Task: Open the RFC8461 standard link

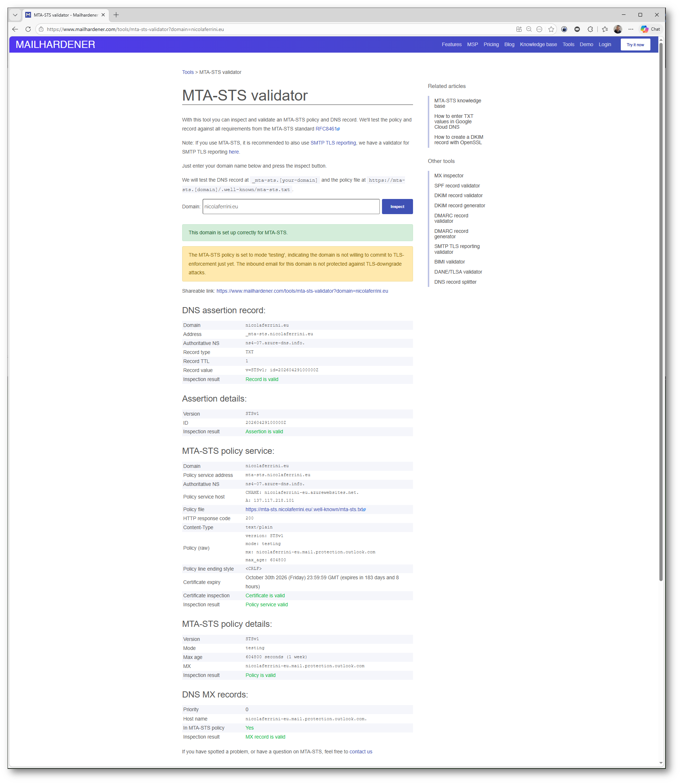Action: click(328, 129)
